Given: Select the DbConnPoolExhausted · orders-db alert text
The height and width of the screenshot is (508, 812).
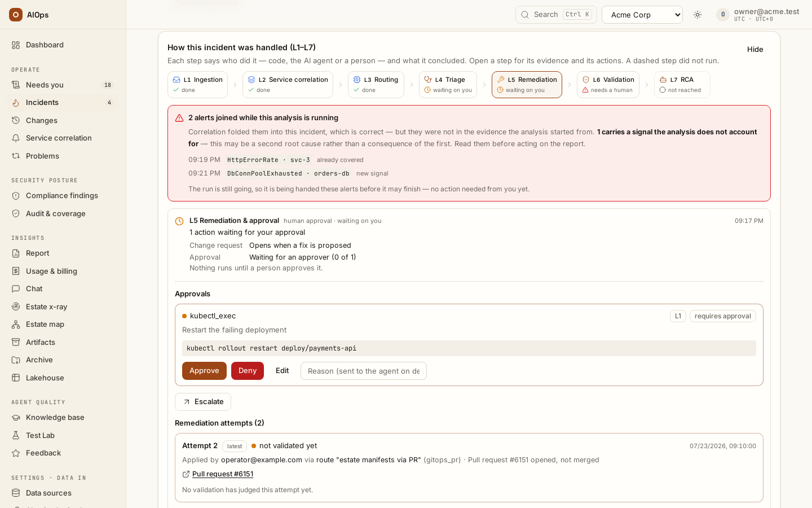Looking at the screenshot, I should 288,174.
